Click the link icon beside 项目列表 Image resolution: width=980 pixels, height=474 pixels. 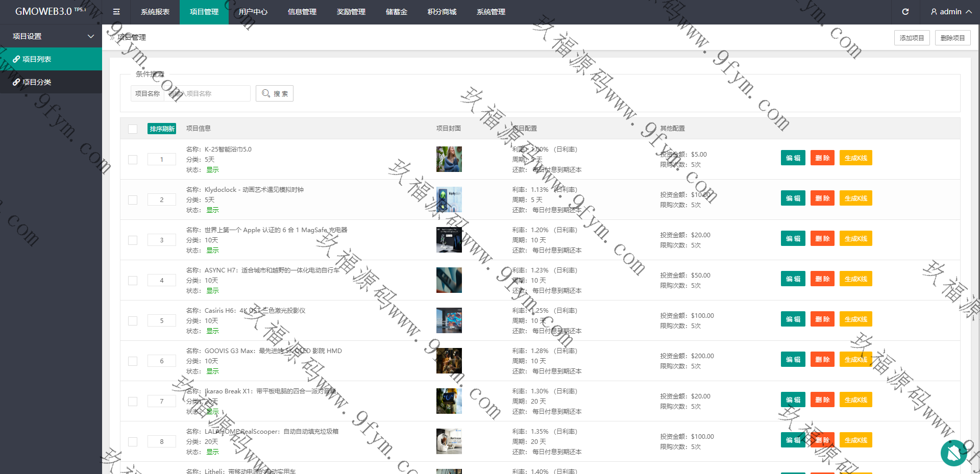click(x=16, y=59)
